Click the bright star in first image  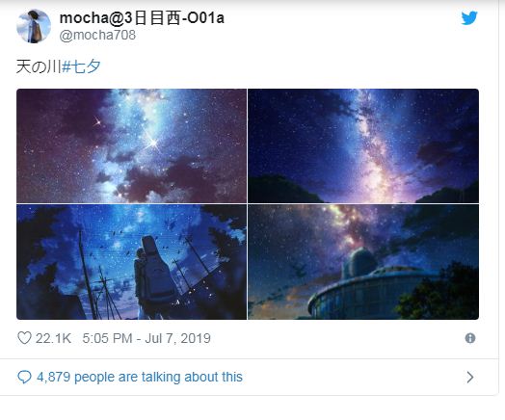click(152, 142)
